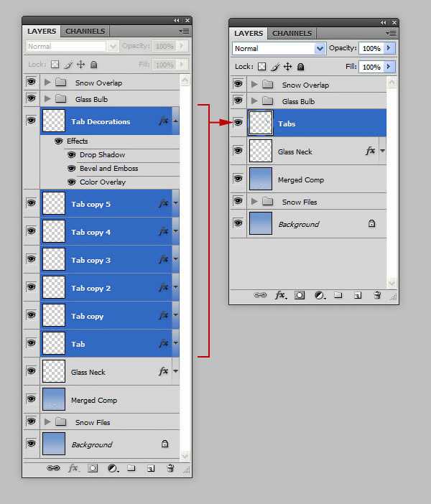Expand Snow Overlap group in left panel
The height and width of the screenshot is (504, 431).
point(47,82)
